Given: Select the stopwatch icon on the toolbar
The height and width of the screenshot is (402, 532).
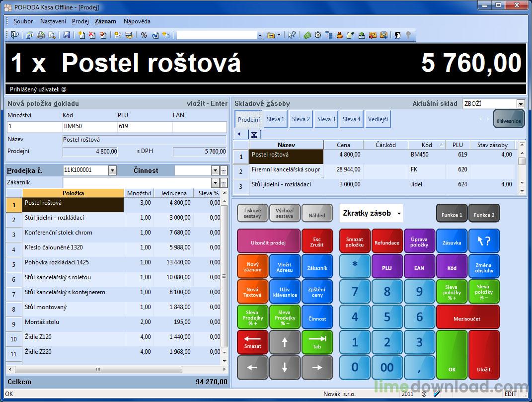Looking at the screenshot, I should pyautogui.click(x=317, y=36).
